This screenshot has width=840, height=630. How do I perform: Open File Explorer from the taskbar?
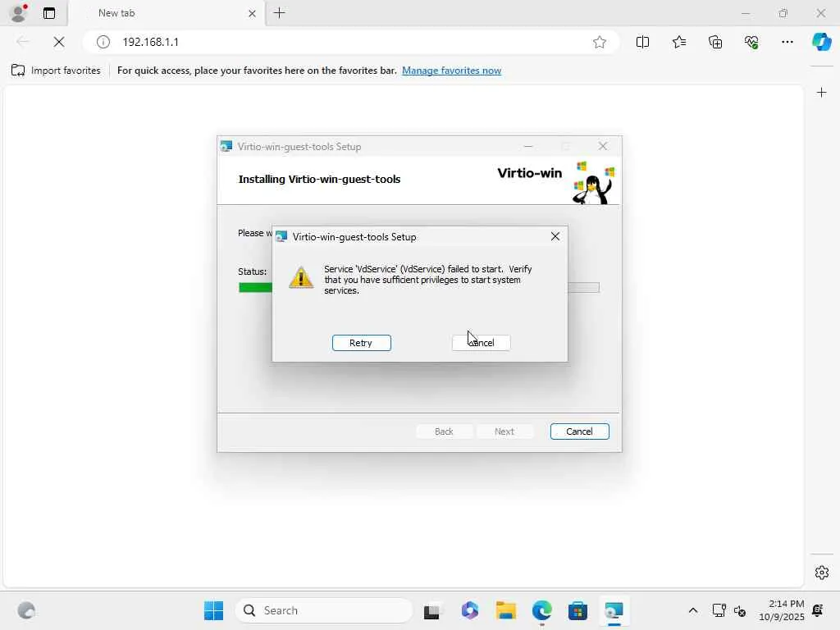click(505, 610)
